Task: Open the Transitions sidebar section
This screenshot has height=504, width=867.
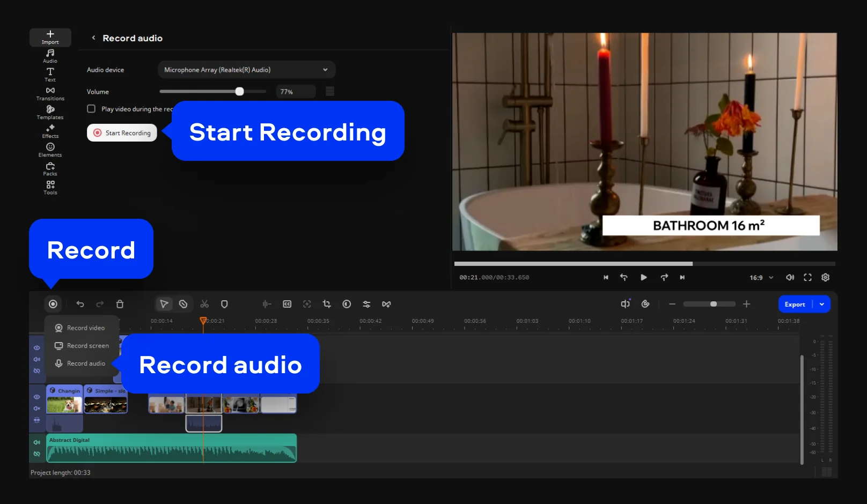Action: pos(50,93)
